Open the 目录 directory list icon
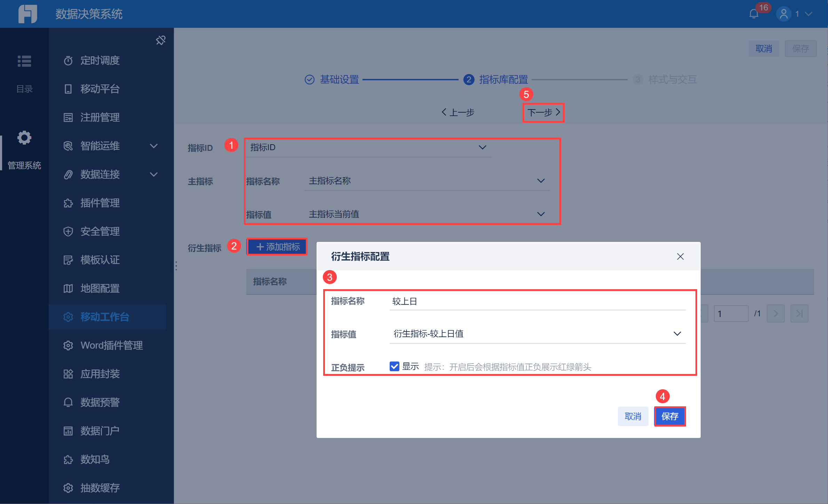 pos(24,62)
